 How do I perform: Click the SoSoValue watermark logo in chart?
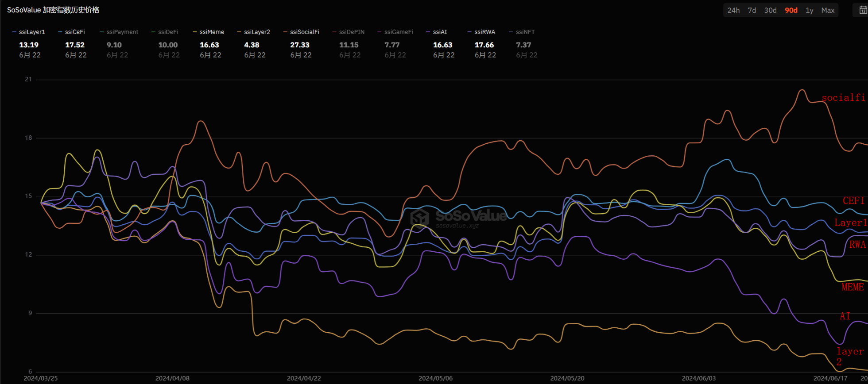(x=458, y=217)
